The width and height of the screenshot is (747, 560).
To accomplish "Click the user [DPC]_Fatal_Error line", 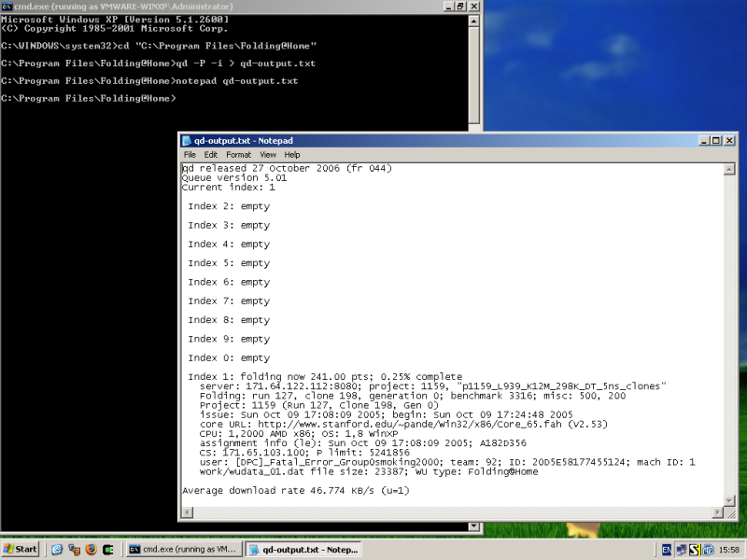I will [x=447, y=462].
